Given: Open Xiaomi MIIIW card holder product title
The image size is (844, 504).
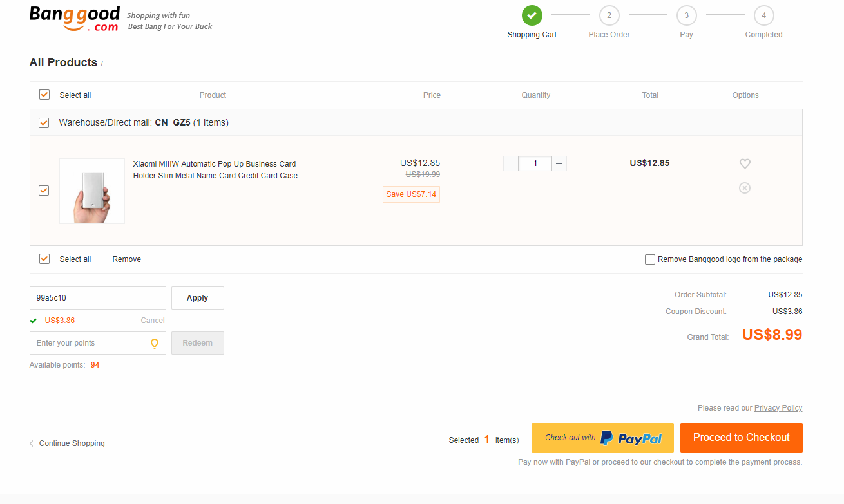Looking at the screenshot, I should coord(215,170).
